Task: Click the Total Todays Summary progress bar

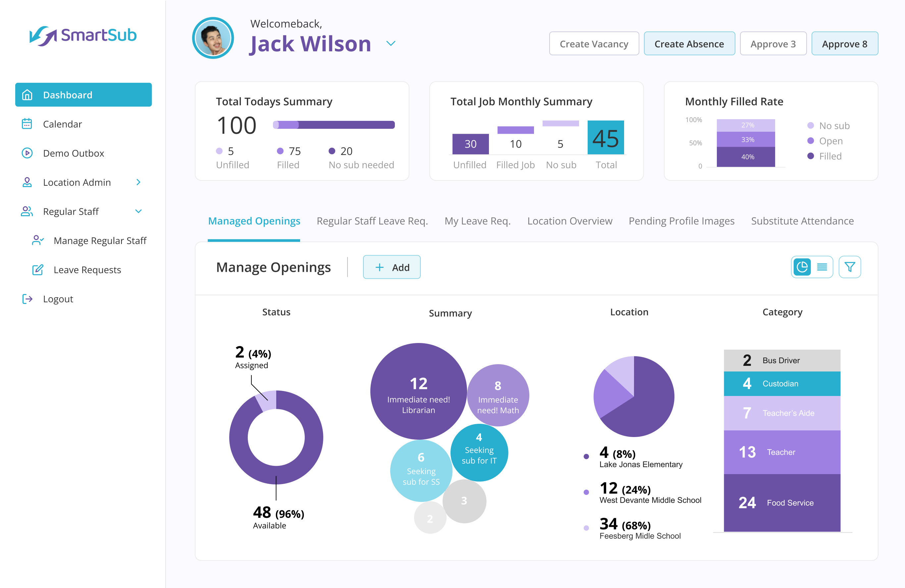Action: click(x=334, y=125)
